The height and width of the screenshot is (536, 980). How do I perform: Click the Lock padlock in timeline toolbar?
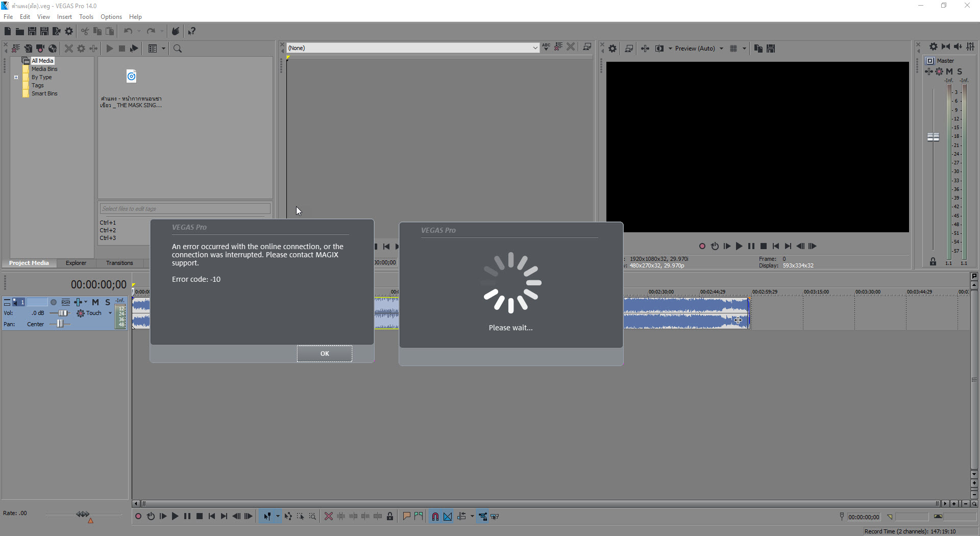390,517
